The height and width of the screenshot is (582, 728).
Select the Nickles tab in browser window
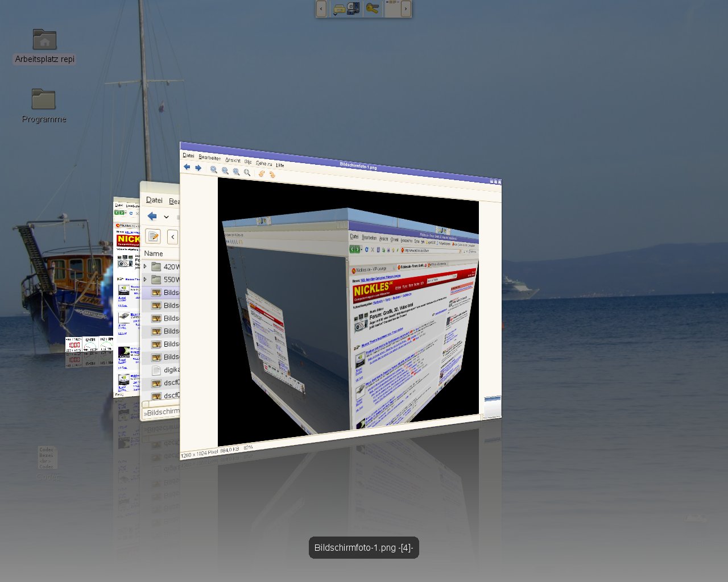pos(126,225)
